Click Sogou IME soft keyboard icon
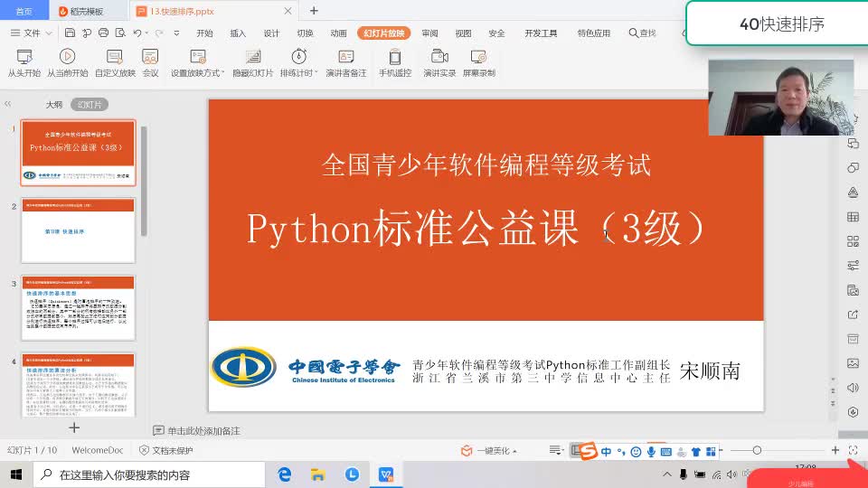The image size is (868, 488). click(x=666, y=452)
